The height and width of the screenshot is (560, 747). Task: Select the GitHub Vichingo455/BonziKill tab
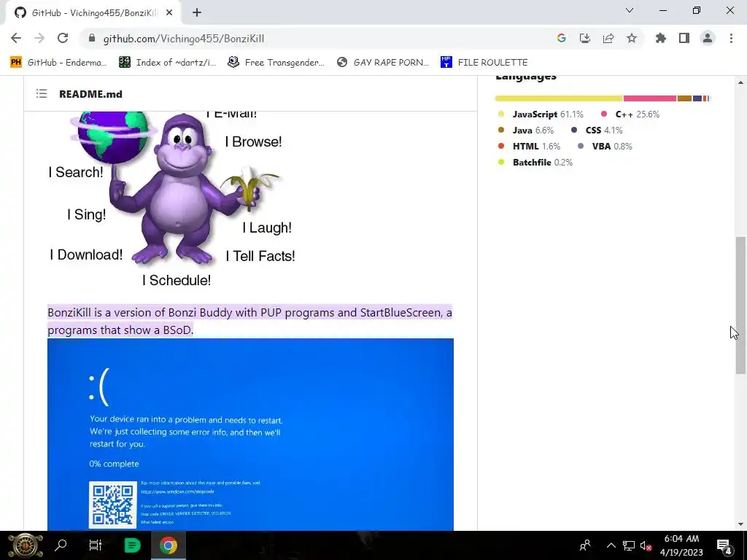click(93, 13)
